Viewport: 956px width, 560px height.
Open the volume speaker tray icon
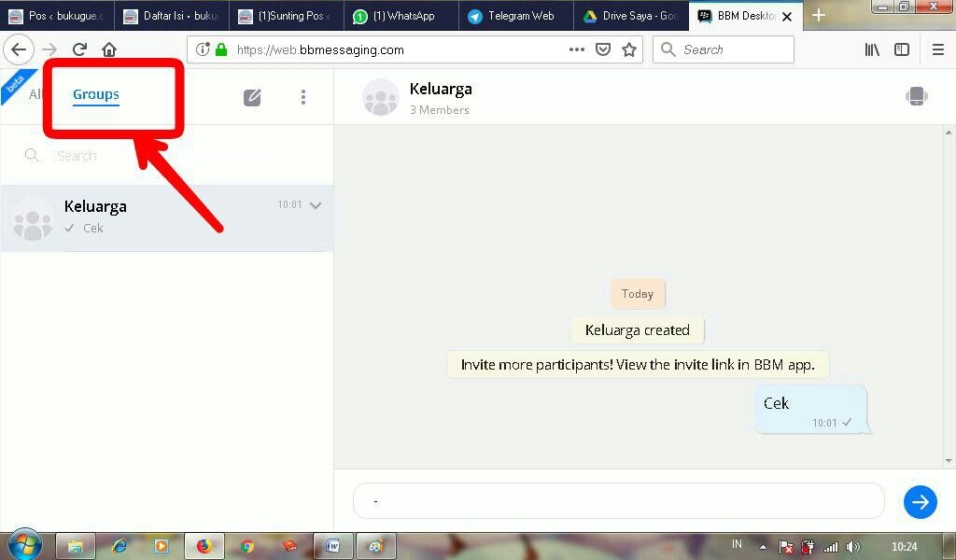853,547
